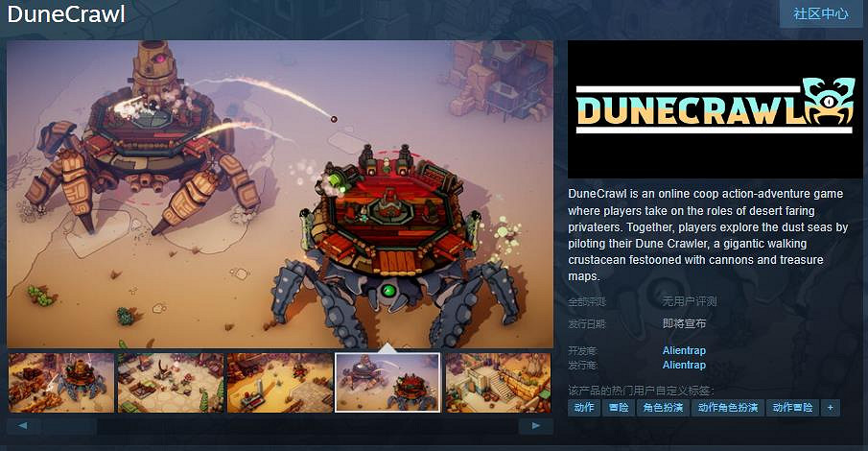Click the main screenshot of battling crawlers
Viewport: 868px width, 451px height.
coord(280,194)
